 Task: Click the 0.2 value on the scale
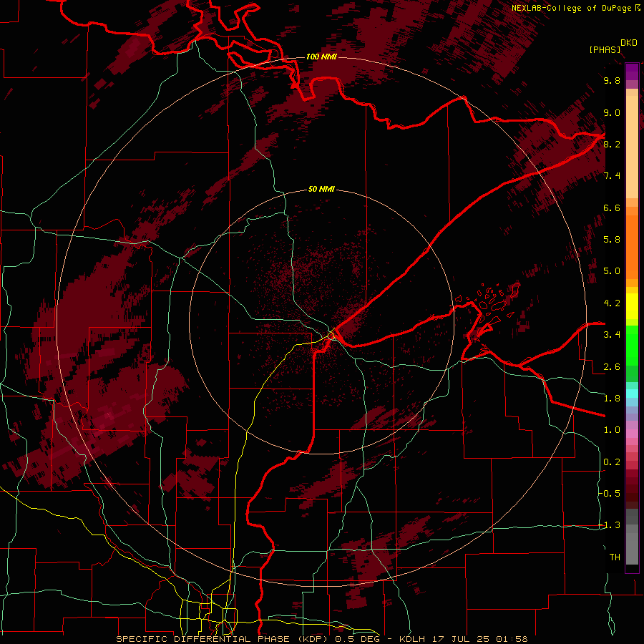612,462
